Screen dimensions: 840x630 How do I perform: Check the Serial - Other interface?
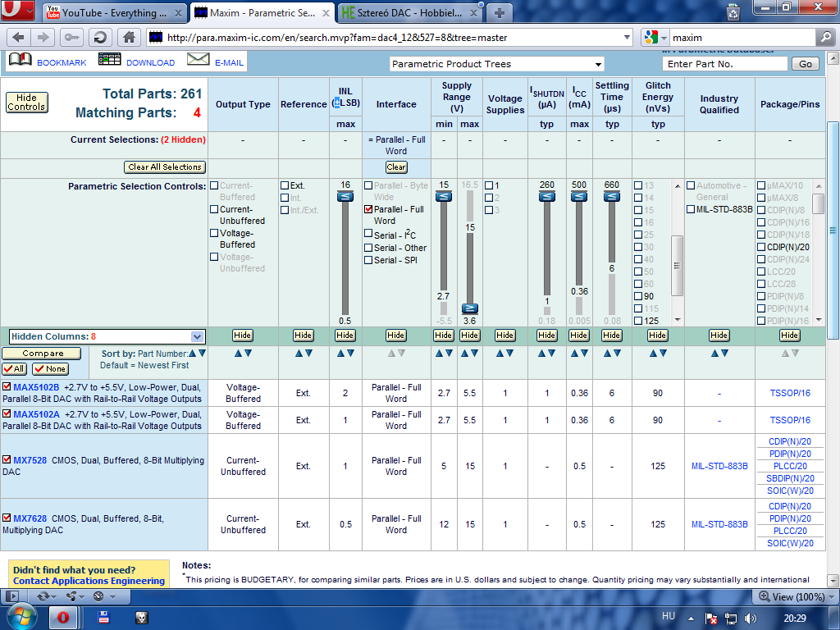368,248
